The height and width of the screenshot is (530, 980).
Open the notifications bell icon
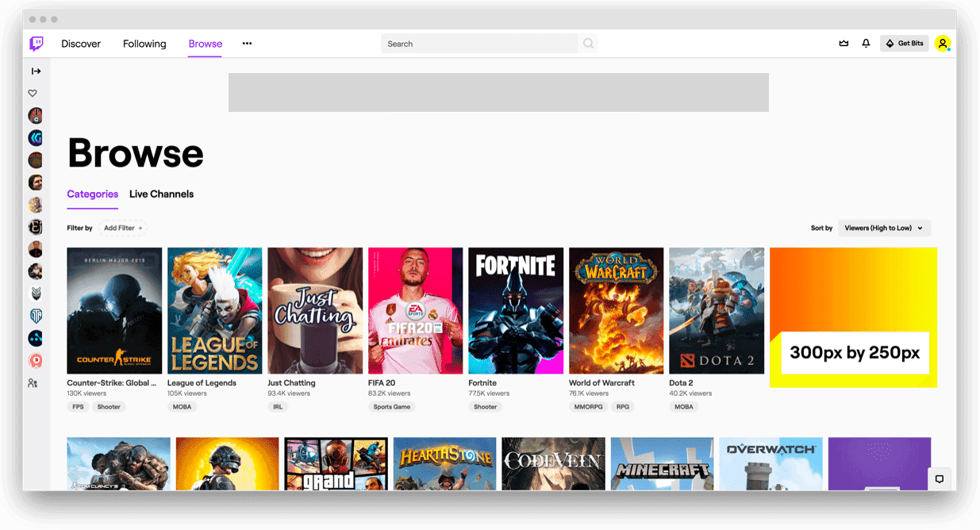point(866,44)
